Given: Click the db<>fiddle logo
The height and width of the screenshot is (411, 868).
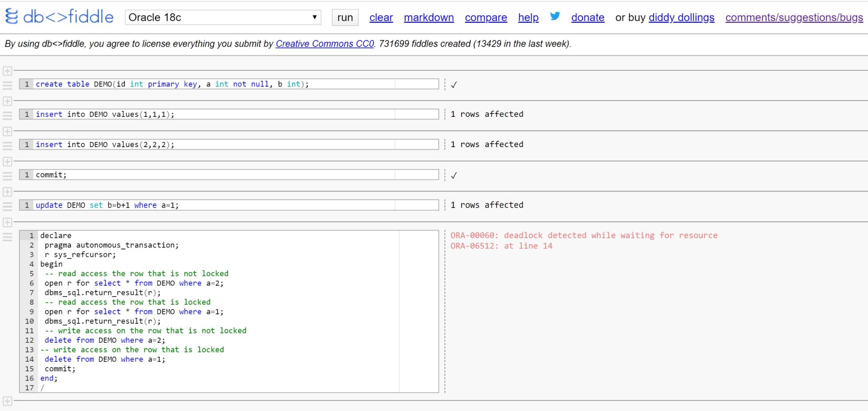Looking at the screenshot, I should click(x=59, y=17).
